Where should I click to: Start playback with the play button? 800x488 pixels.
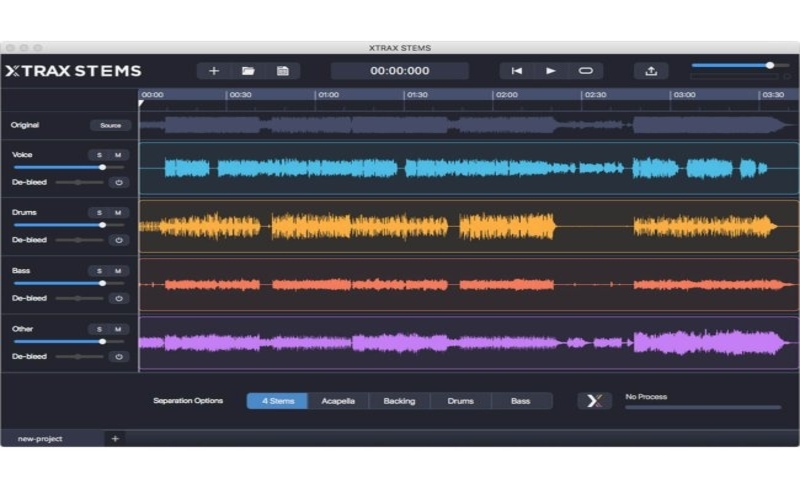[551, 71]
